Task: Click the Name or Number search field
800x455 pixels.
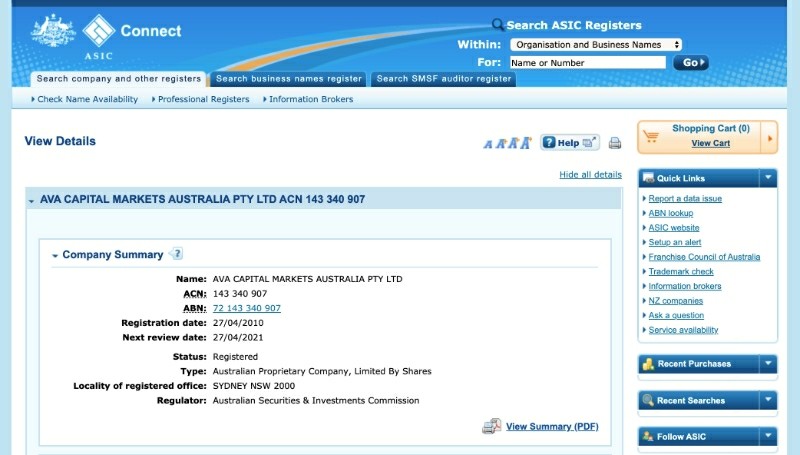Action: [588, 63]
